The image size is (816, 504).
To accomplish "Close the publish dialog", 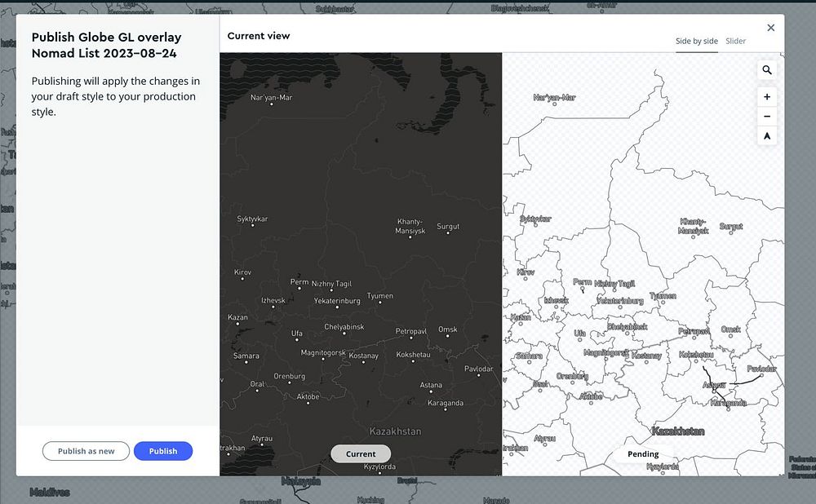I will (x=771, y=28).
